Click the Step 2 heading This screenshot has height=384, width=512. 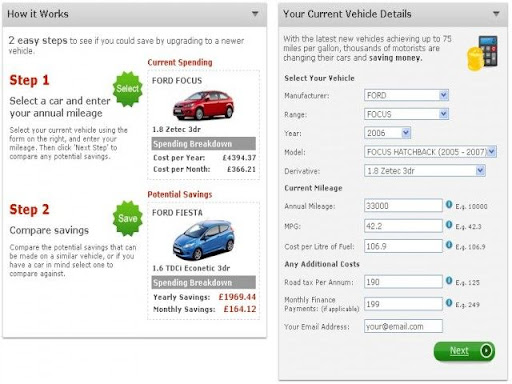(x=29, y=210)
